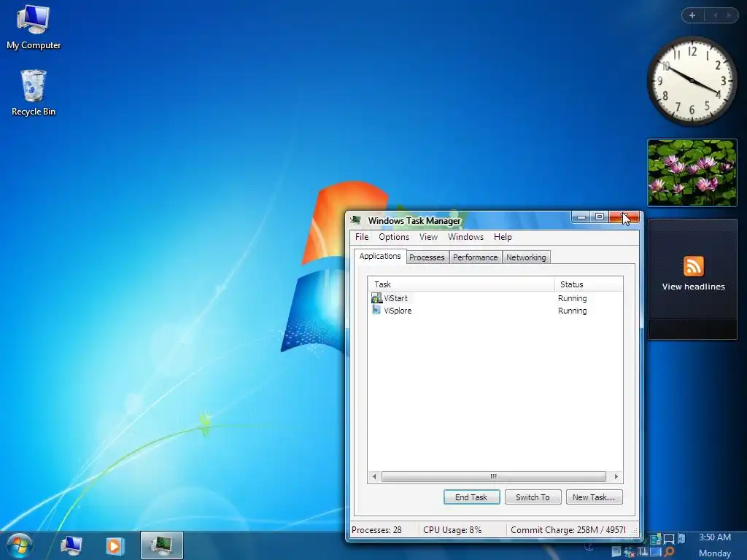Click Task Manager taskbar button
The height and width of the screenshot is (560, 747).
[161, 545]
